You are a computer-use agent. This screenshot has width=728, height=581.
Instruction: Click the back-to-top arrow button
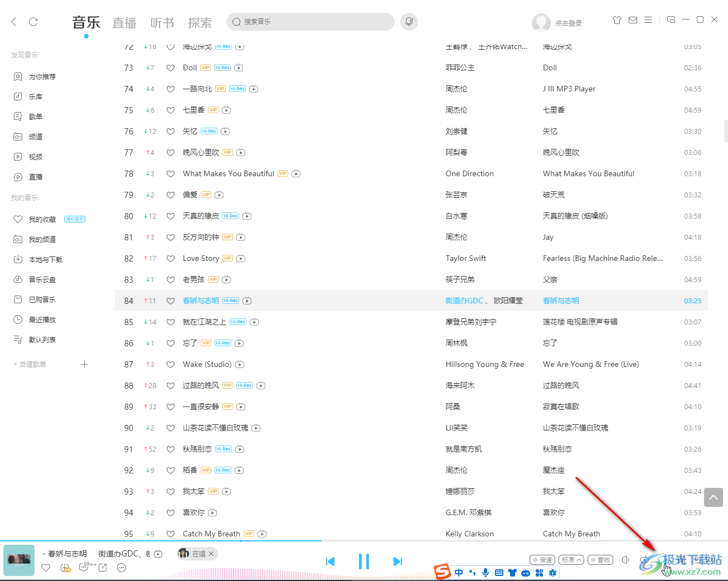pos(714,497)
